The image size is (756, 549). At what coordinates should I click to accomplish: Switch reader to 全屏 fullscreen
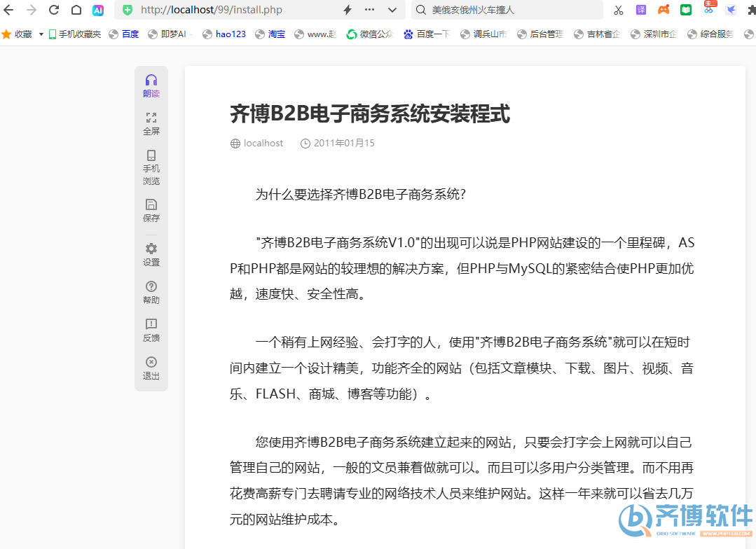pos(151,124)
